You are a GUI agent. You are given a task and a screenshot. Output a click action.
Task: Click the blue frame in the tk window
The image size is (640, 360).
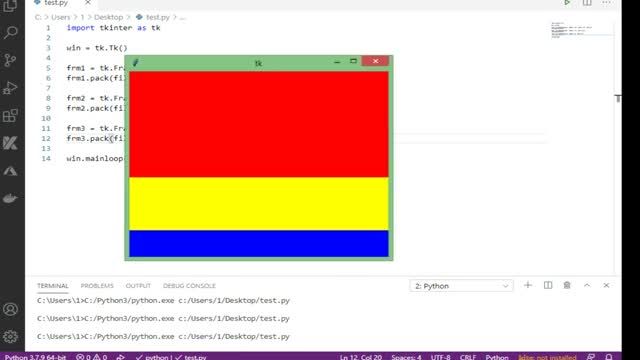[259, 244]
